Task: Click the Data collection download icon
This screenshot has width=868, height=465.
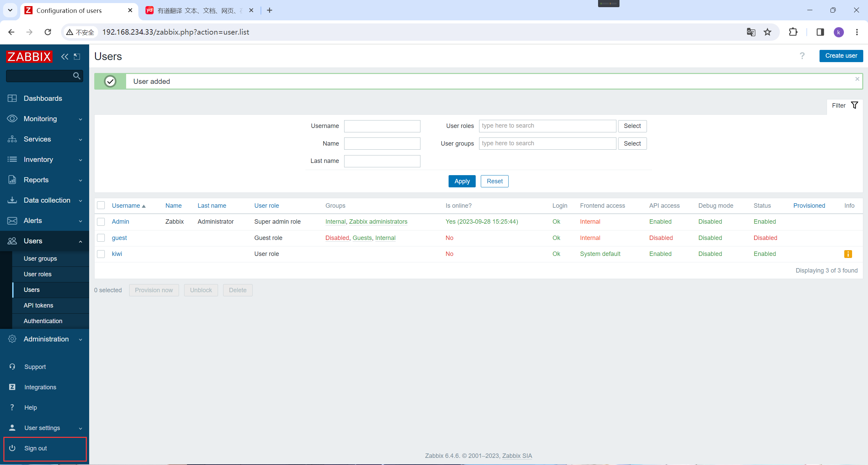Action: tap(12, 200)
